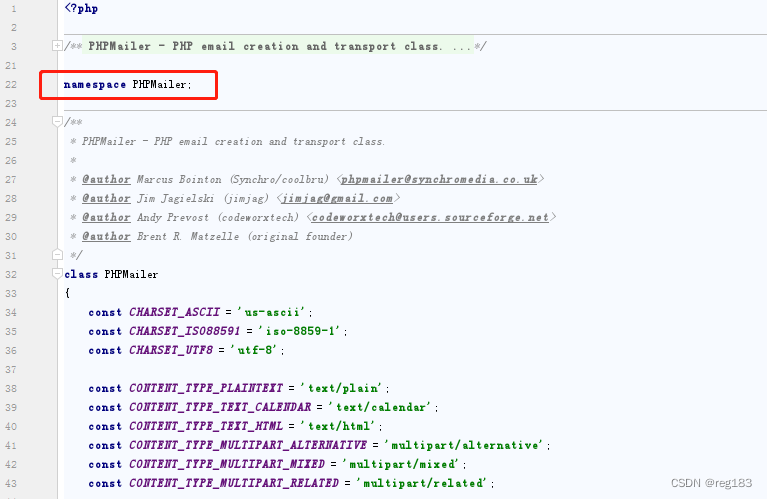Click line number 43 in the gutter
Screen dimensions: 767x499
[x=11, y=484]
